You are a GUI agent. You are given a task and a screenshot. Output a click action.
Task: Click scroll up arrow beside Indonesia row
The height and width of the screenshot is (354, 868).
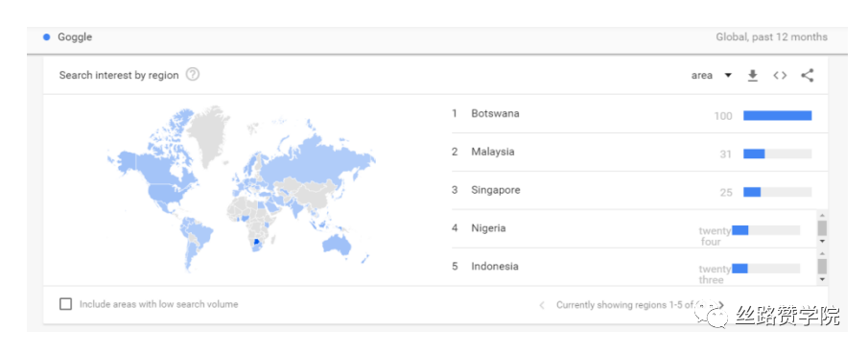(x=822, y=253)
